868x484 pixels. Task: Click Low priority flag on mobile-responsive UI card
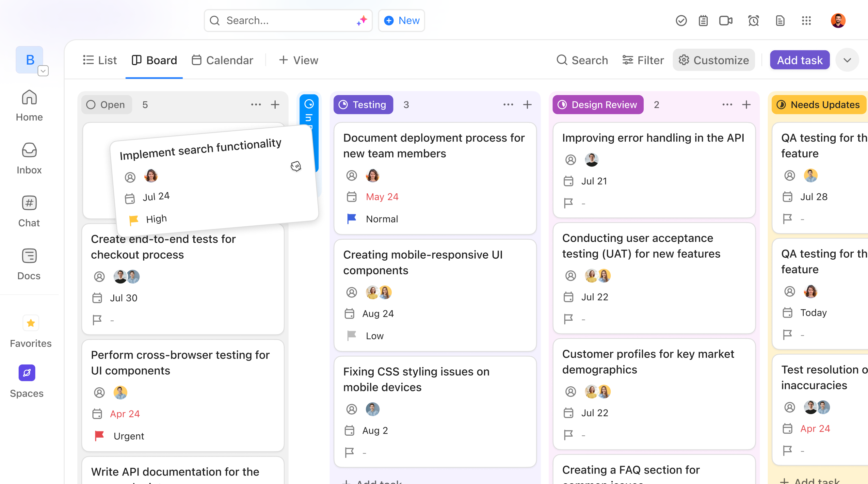pyautogui.click(x=351, y=336)
